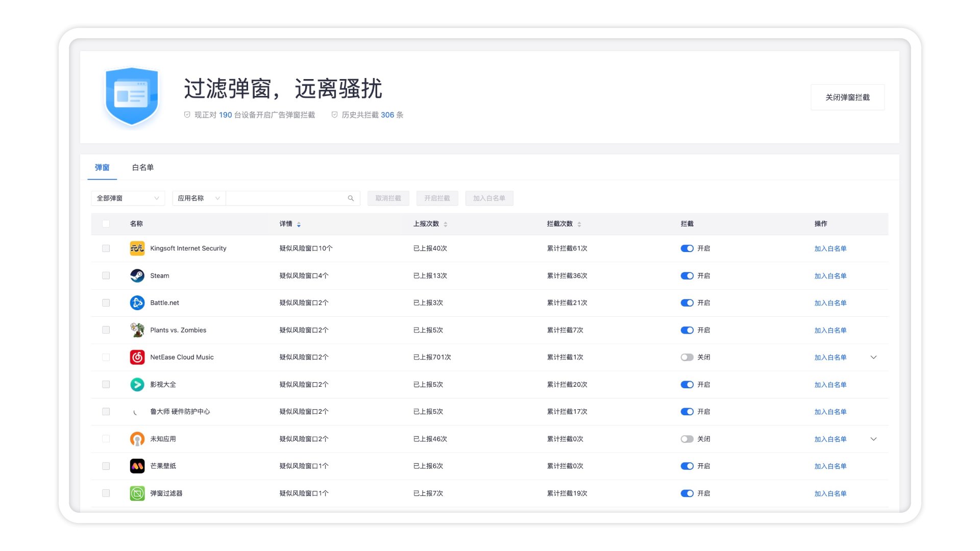Expand the NetEase Cloud Music row chevron
Screen dimensions: 980x551
coord(873,357)
